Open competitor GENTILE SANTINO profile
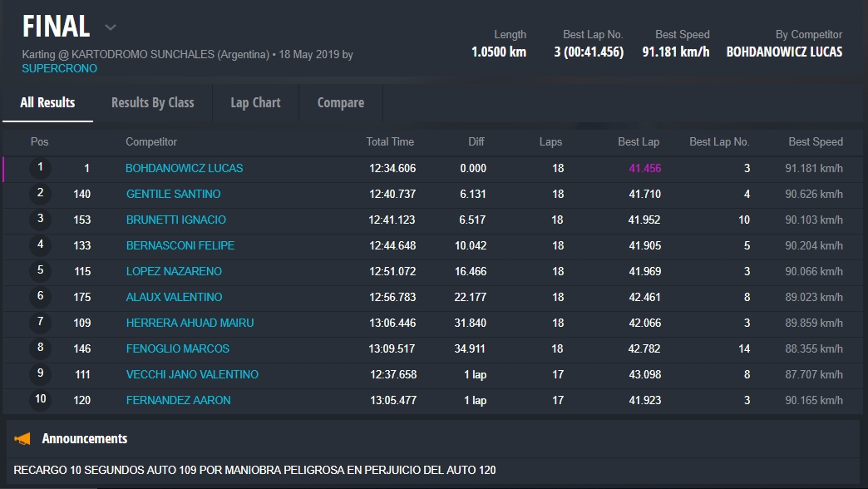 (x=173, y=194)
